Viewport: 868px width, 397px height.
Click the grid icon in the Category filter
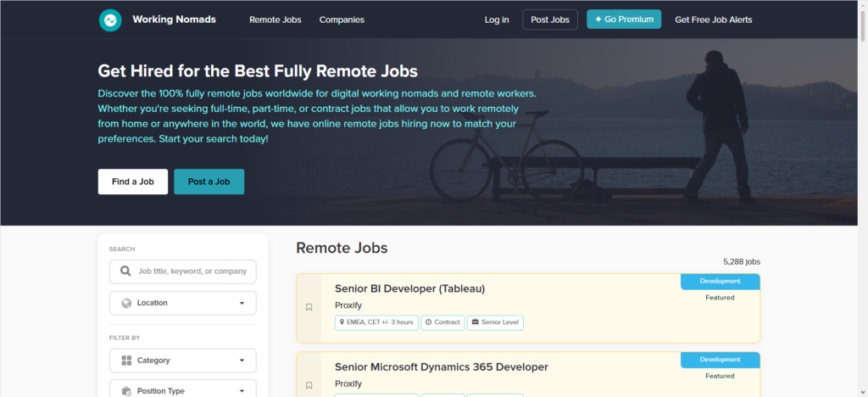click(126, 361)
